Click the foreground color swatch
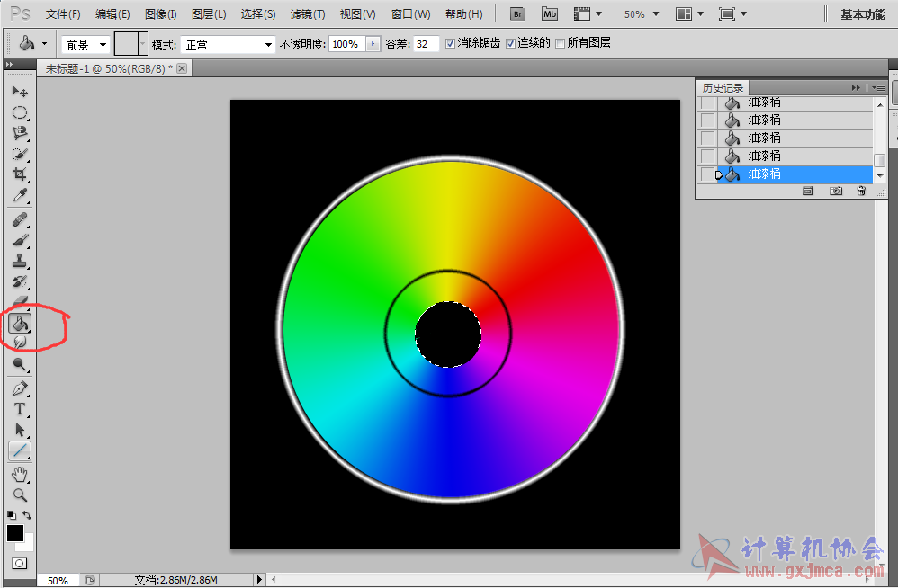 tap(15, 533)
